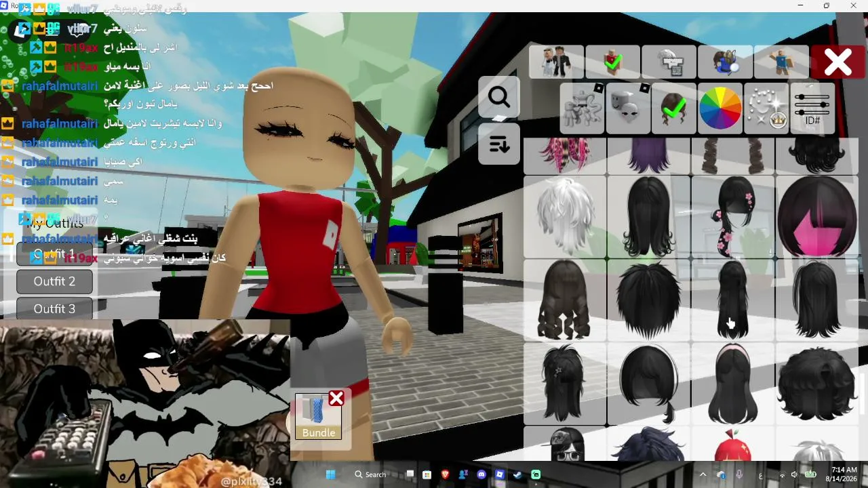Click the sort order icon
This screenshot has height=488, width=868.
click(x=499, y=144)
